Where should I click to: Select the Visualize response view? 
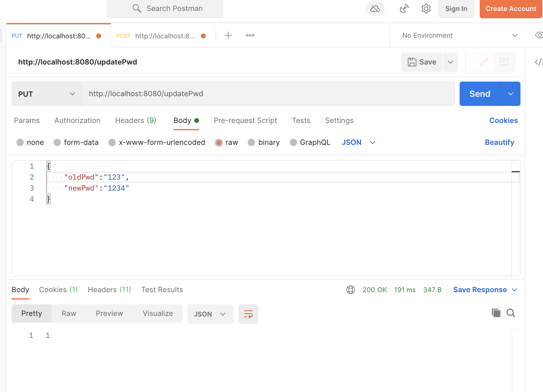(158, 313)
